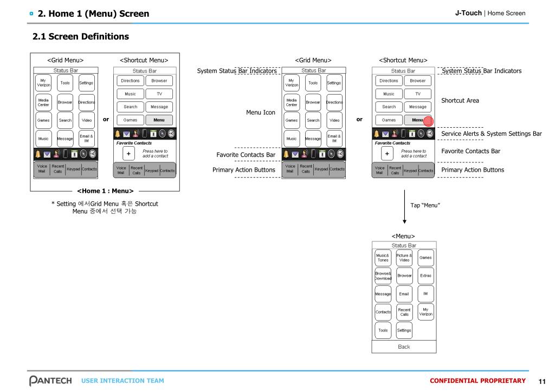The height and width of the screenshot is (392, 555).
Task: Click the '2.1 Screen Definitions' heading
Action: (x=81, y=36)
